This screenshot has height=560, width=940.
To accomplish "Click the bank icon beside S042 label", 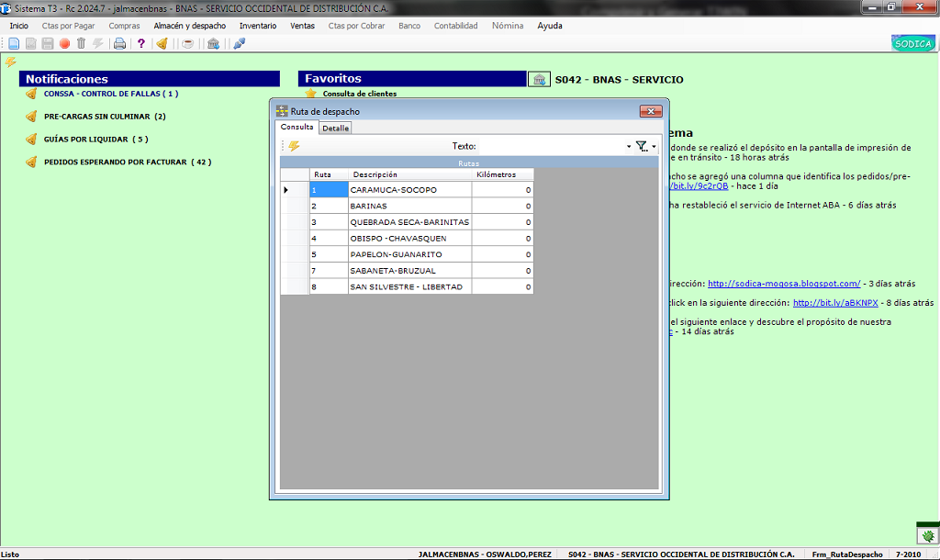I will [539, 79].
